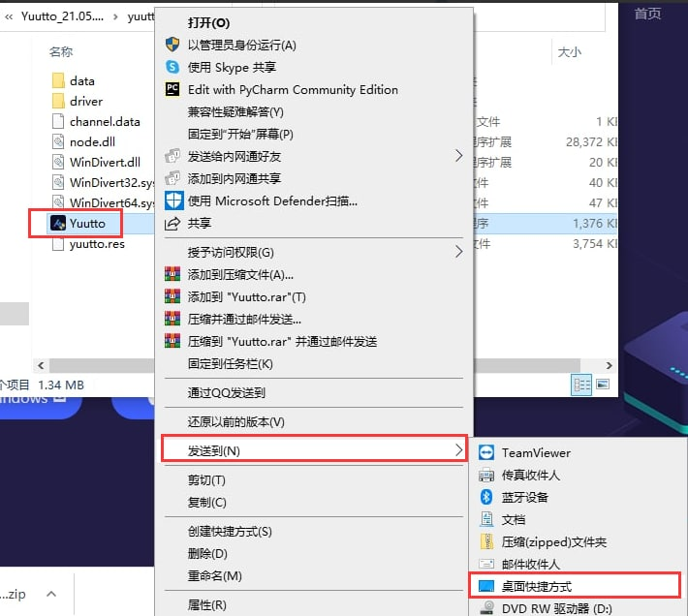Click the Skype share icon
Image resolution: width=688 pixels, height=616 pixels.
pyautogui.click(x=172, y=67)
